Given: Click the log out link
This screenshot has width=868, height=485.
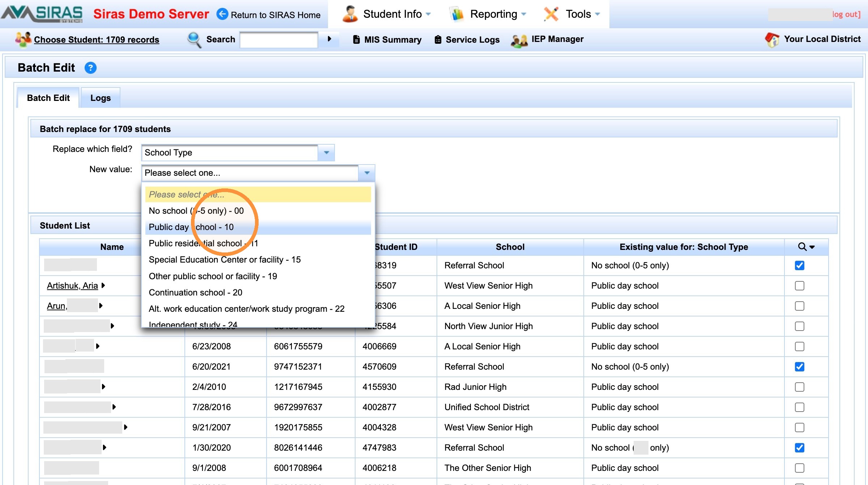Looking at the screenshot, I should point(846,14).
